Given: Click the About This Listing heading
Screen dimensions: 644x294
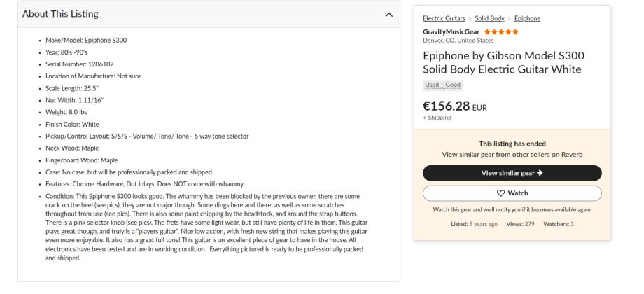Looking at the screenshot, I should (x=61, y=15).
